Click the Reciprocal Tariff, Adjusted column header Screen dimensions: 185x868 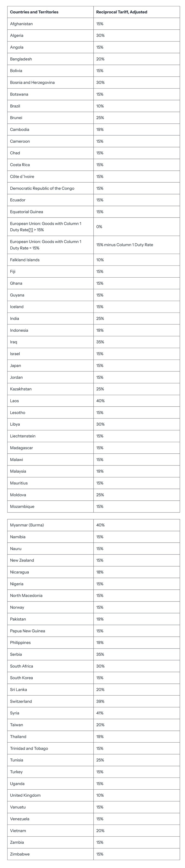pos(122,12)
